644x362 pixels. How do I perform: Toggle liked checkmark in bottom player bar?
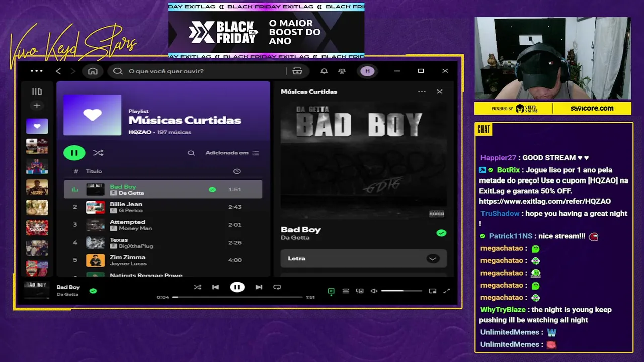[93, 291]
